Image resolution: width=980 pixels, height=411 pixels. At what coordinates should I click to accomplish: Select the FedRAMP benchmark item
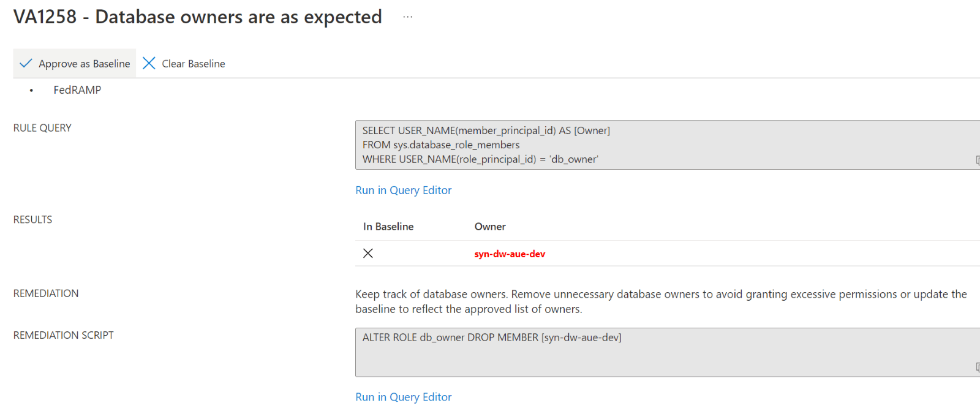point(77,90)
